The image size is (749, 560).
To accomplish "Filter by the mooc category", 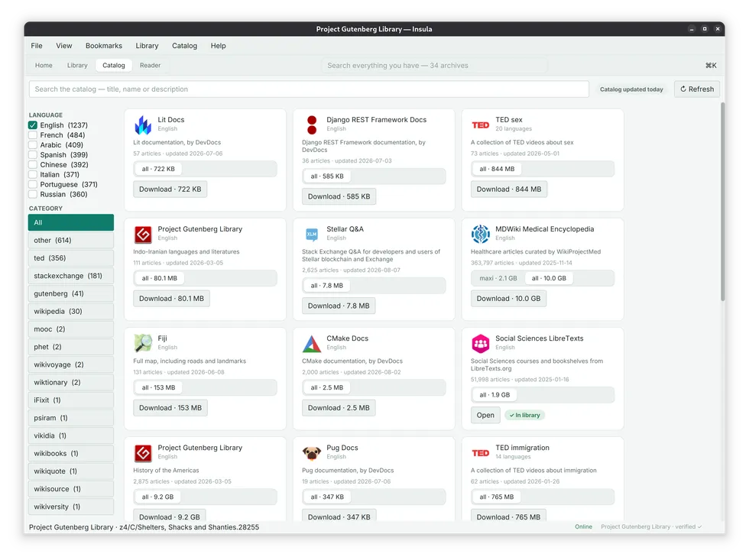I will (70, 329).
